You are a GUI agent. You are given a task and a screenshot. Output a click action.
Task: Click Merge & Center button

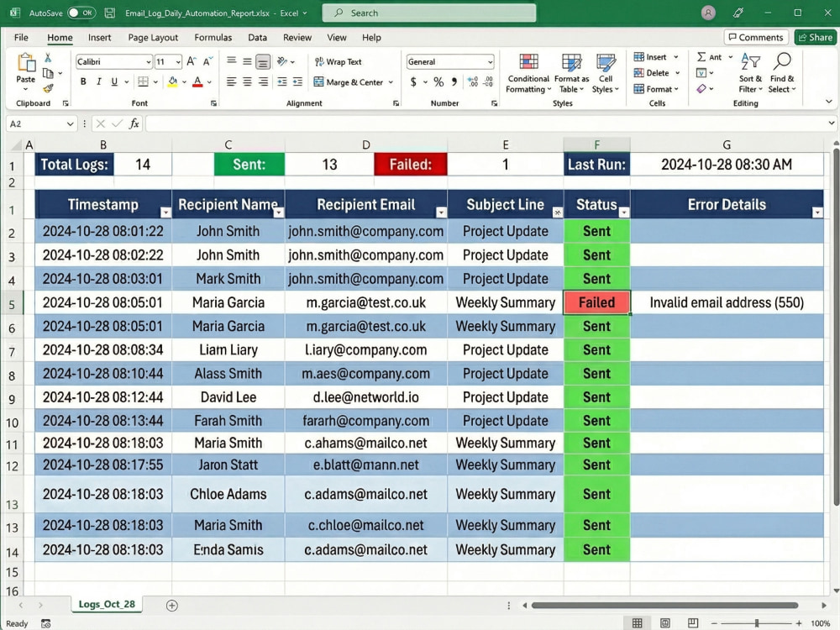point(349,82)
